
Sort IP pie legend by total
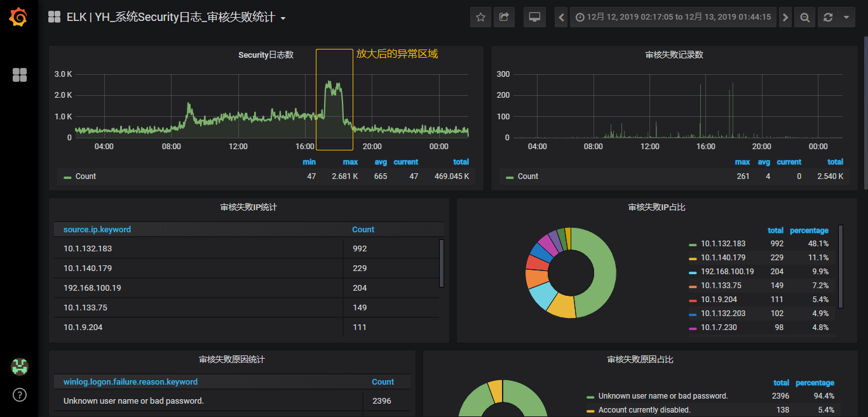click(775, 230)
